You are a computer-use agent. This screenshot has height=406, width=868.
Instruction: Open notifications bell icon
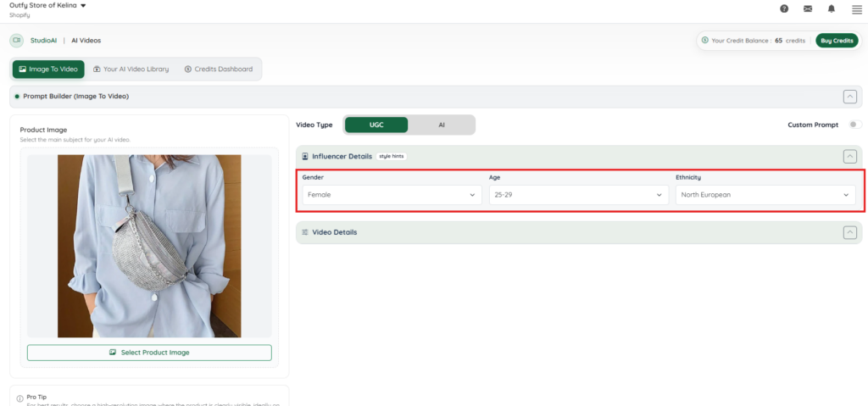(x=831, y=8)
